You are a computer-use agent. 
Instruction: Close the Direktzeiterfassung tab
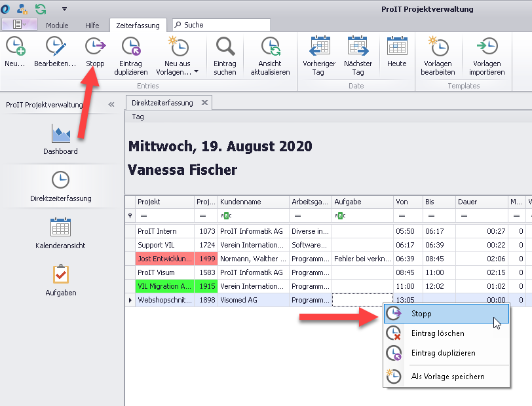tap(204, 103)
